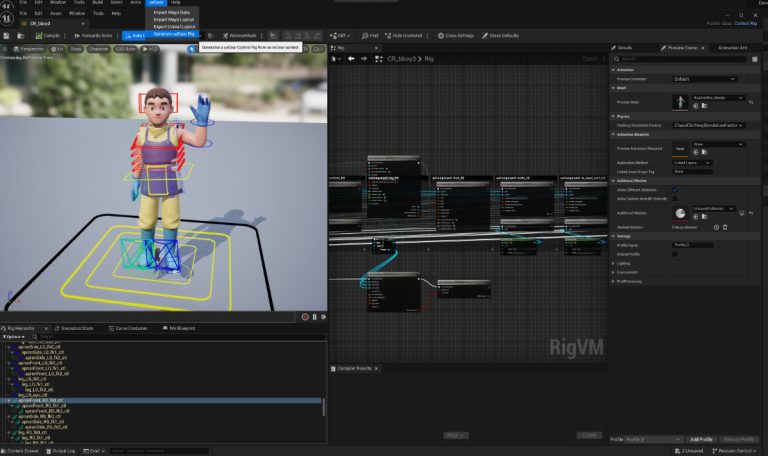Open the Content Drawer
The image size is (768, 456).
coord(21,451)
